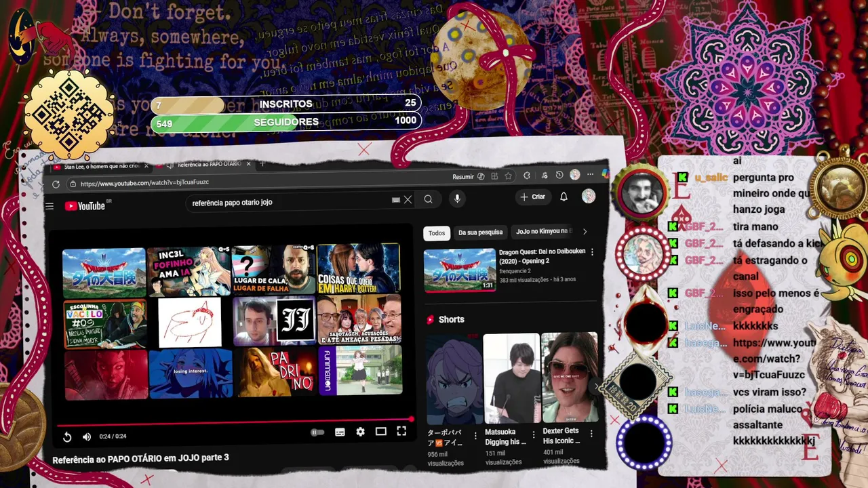Enter fullscreen mode

coord(401,431)
